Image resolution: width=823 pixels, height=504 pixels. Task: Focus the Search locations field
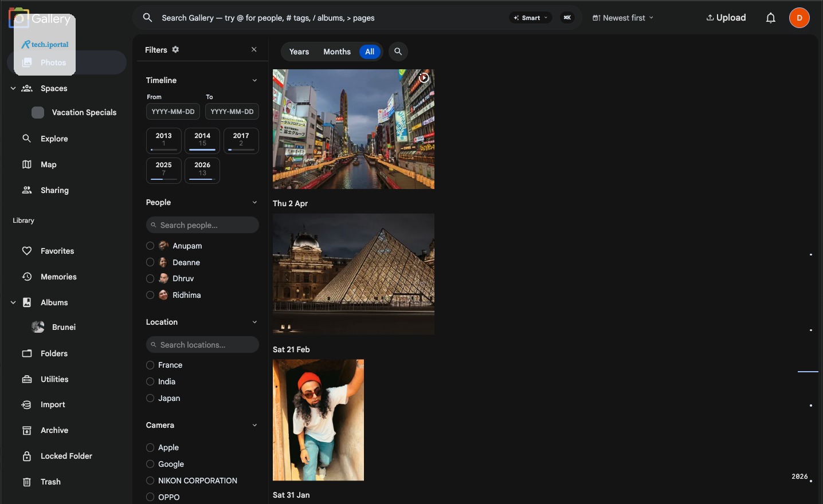click(x=202, y=345)
